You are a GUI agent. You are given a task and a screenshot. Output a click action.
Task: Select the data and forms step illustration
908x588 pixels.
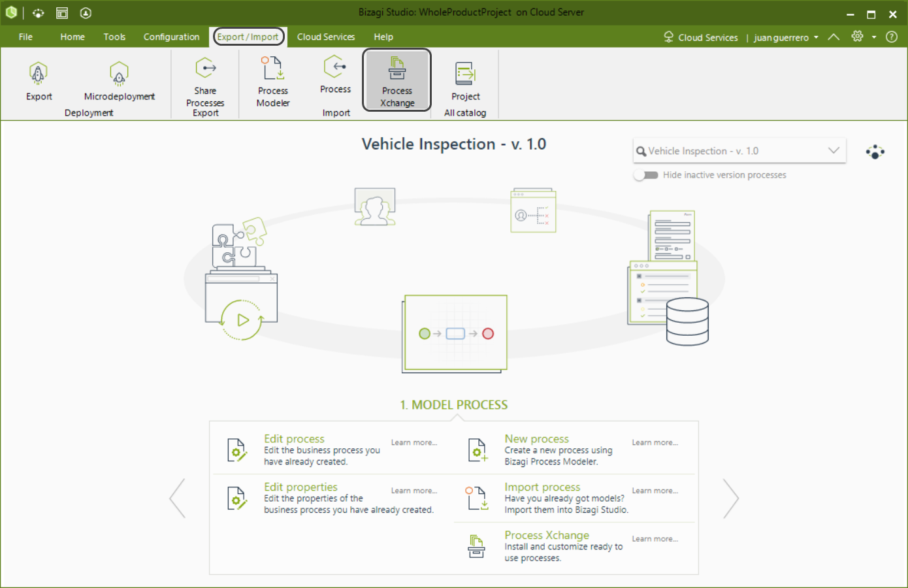point(668,278)
